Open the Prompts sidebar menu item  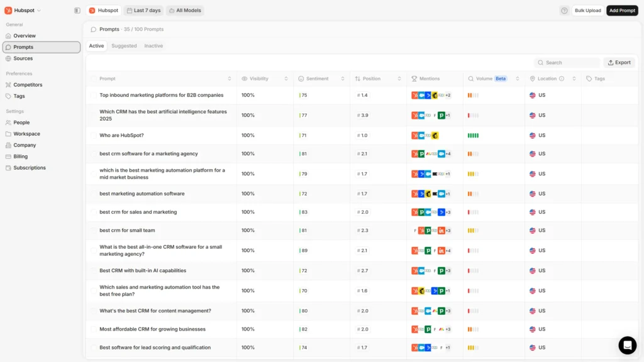(x=42, y=47)
